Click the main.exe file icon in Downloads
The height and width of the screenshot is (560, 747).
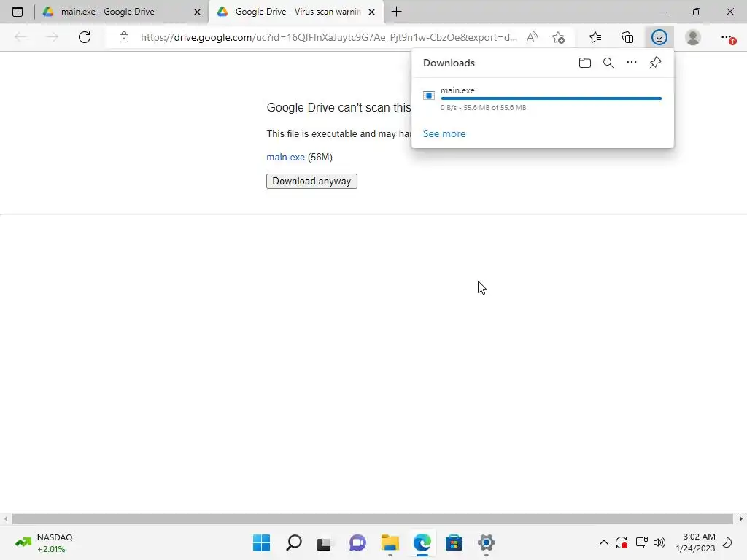pos(429,96)
